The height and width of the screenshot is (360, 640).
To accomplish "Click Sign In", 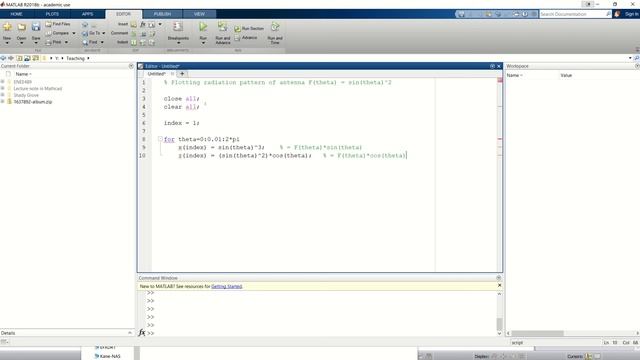I will coord(631,14).
